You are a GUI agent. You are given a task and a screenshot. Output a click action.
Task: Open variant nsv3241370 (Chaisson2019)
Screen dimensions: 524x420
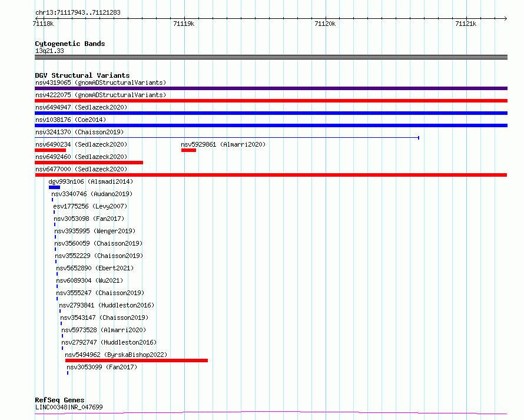(x=79, y=132)
